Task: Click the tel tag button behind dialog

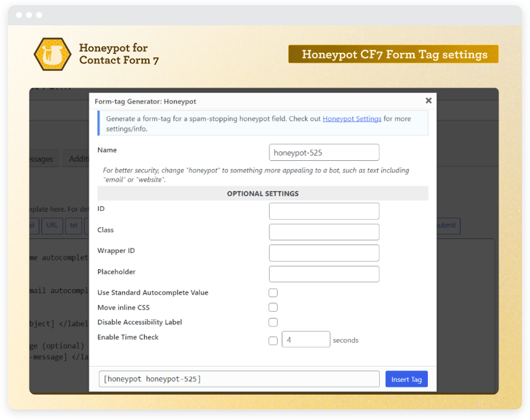Action: point(73,226)
